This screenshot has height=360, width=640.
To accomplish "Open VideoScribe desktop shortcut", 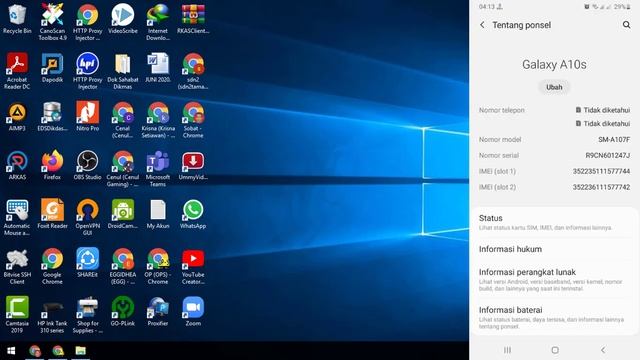I will pos(123,19).
